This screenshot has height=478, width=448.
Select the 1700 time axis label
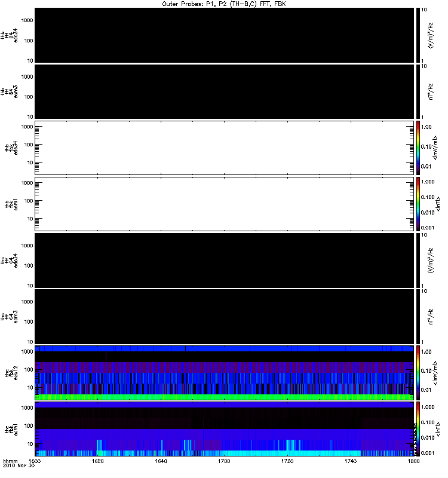pos(224,461)
